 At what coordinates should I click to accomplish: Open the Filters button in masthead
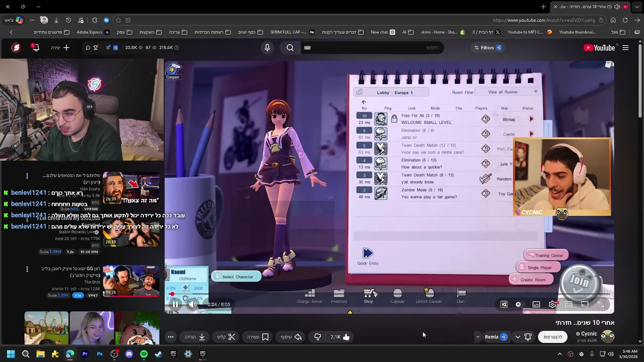(x=488, y=48)
